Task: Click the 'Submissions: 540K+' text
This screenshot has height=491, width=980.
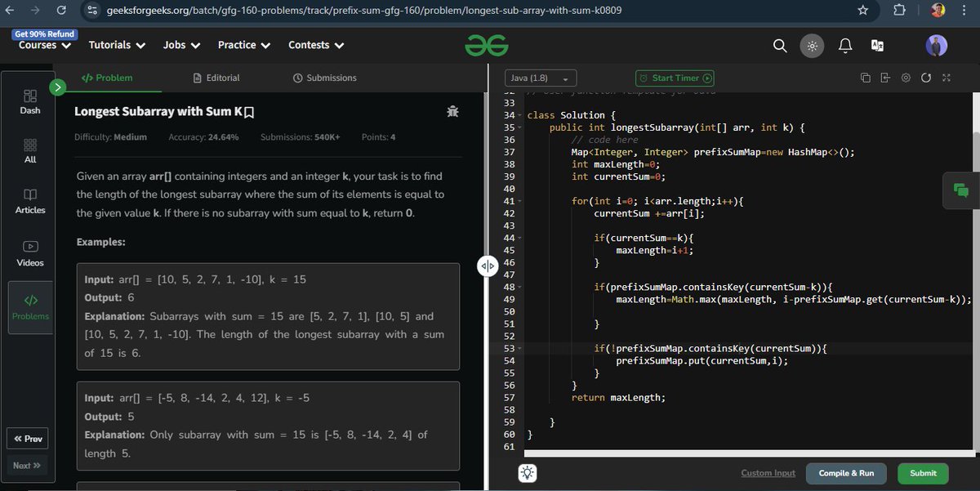Action: (300, 137)
